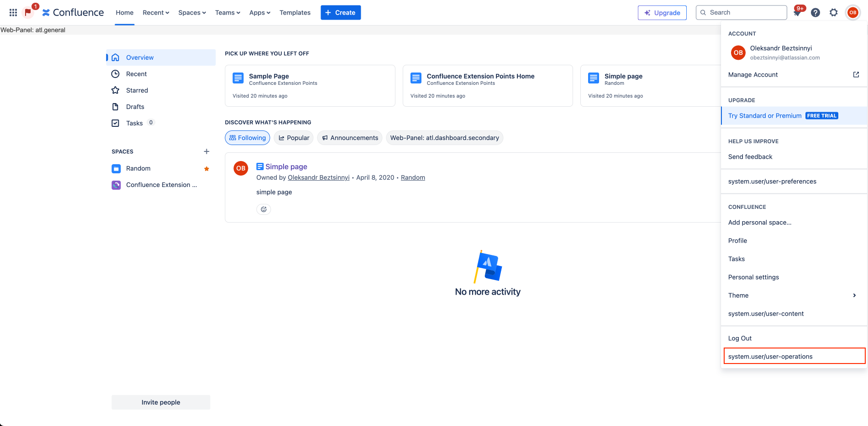This screenshot has width=868, height=426.
Task: Click the Invite people button
Action: [161, 402]
